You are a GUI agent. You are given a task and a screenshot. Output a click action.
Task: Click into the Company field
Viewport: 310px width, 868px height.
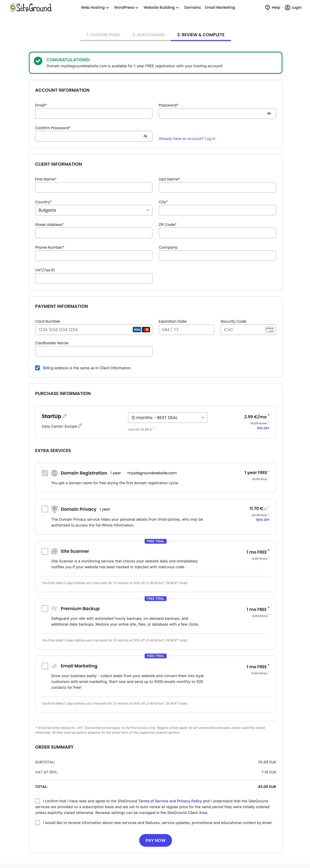[217, 256]
